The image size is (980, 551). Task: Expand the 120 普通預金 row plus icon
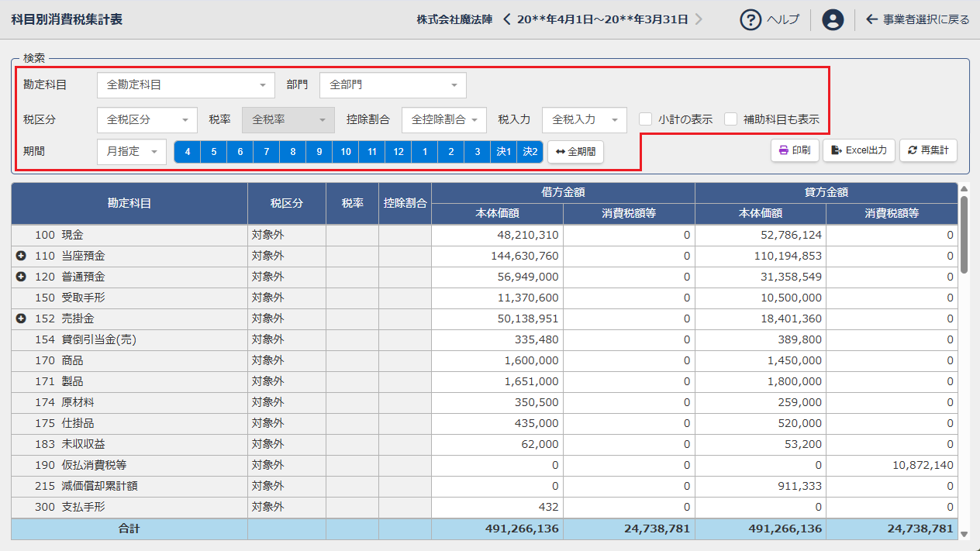pos(21,277)
